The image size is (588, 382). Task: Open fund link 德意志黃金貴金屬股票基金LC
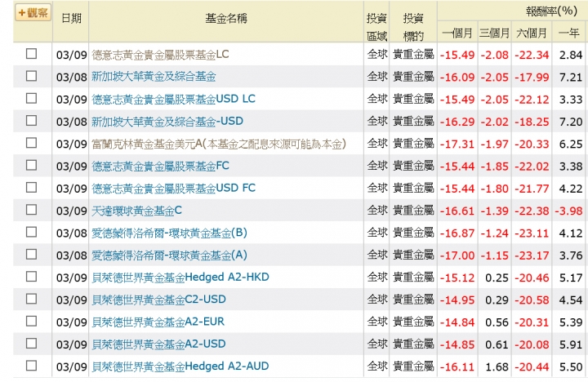160,55
